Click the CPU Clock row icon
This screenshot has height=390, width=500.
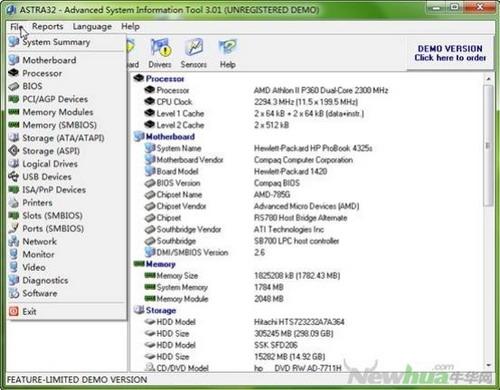150,102
